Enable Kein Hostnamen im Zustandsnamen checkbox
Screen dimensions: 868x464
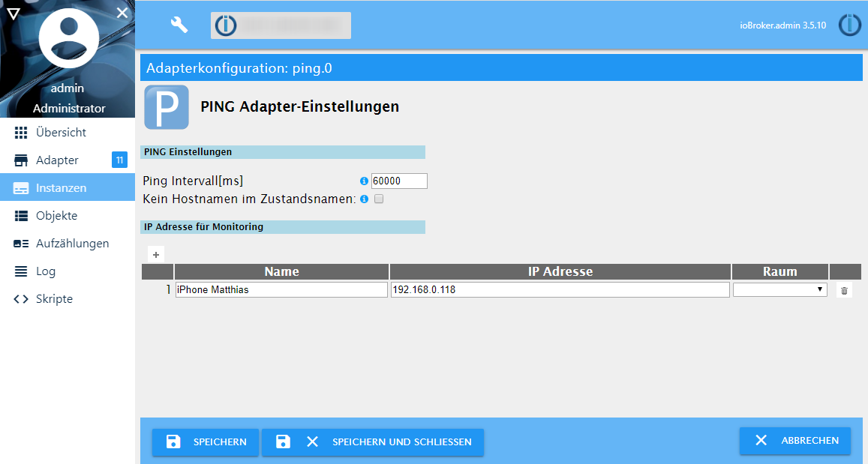pyautogui.click(x=379, y=199)
